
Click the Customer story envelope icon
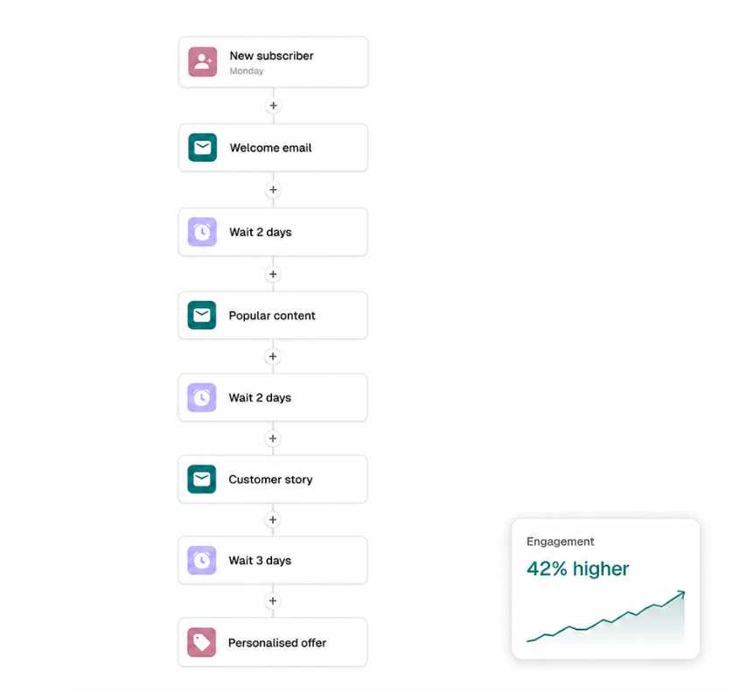tap(201, 479)
